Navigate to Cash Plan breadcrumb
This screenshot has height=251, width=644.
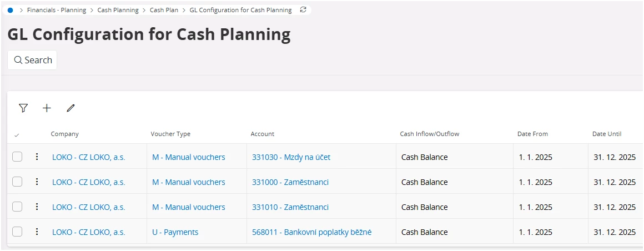(x=164, y=10)
